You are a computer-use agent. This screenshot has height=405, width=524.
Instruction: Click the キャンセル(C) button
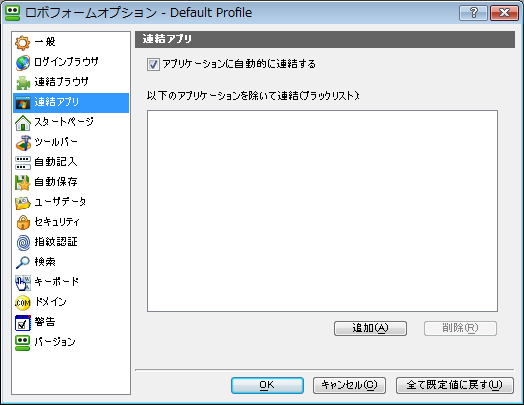coord(349,386)
